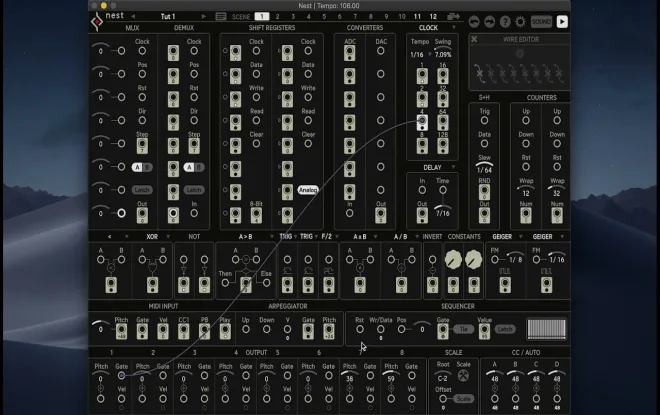The width and height of the screenshot is (660, 415).
Task: Open the settings gear icon
Action: [521, 22]
